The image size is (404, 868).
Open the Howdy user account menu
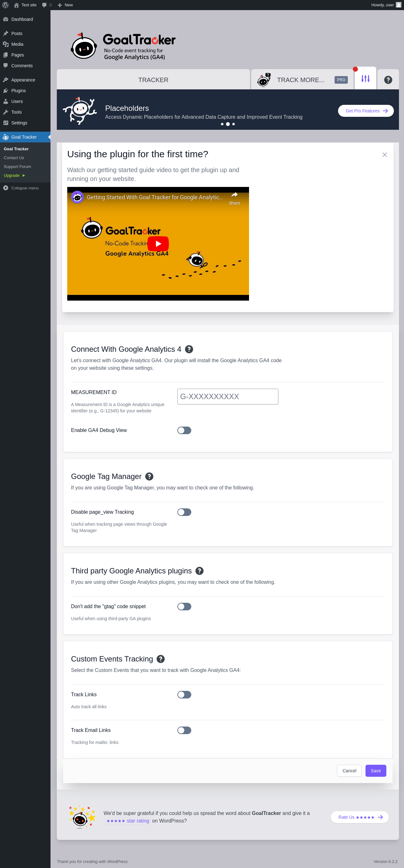[386, 5]
